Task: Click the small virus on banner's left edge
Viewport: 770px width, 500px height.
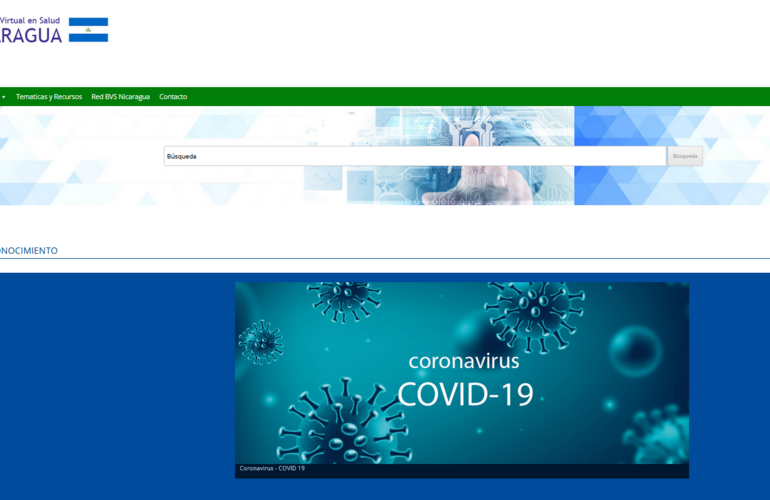Action: pos(261,340)
